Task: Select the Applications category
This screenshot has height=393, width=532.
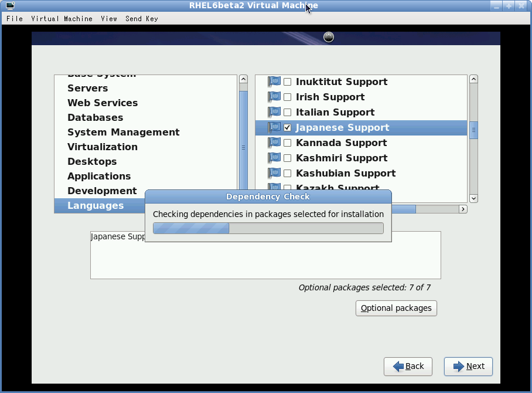Action: [x=145, y=176]
